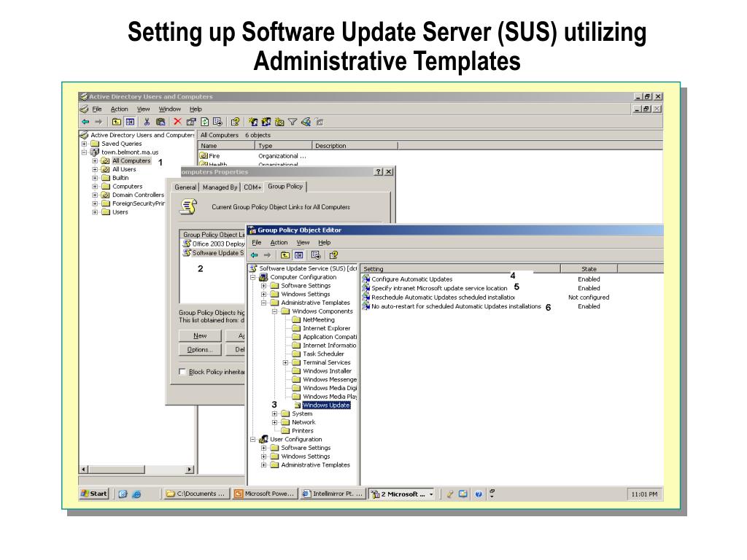Click the Filter funnel icon
Screen dimensions: 747x560
[x=293, y=122]
